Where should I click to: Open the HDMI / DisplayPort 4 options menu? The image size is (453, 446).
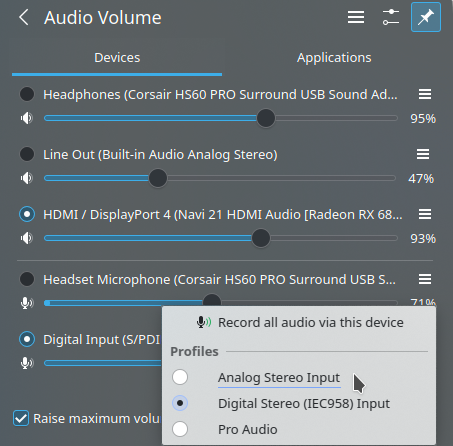(x=425, y=214)
